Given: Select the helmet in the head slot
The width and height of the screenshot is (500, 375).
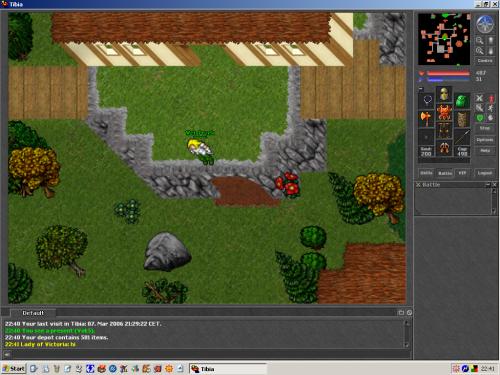Looking at the screenshot, I should pos(444,94).
